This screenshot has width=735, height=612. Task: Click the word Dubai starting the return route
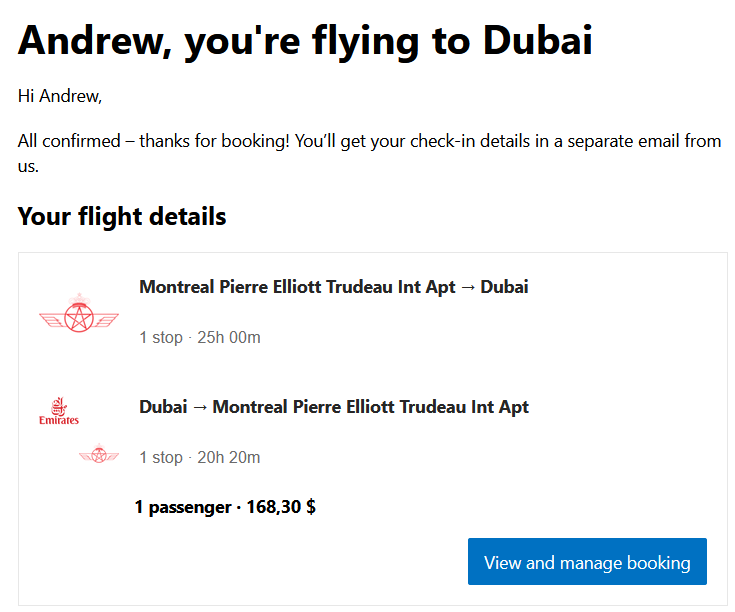163,407
